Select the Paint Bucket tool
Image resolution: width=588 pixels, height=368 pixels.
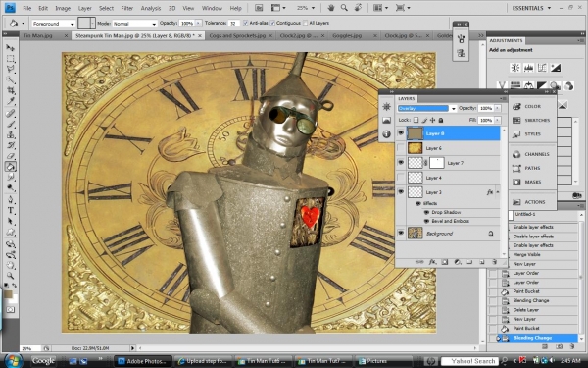10,167
